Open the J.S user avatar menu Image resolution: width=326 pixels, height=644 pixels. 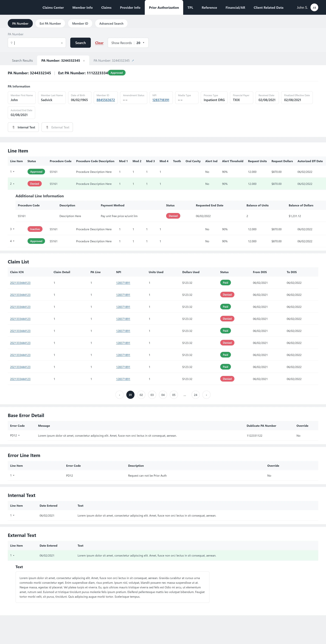tap(314, 7)
